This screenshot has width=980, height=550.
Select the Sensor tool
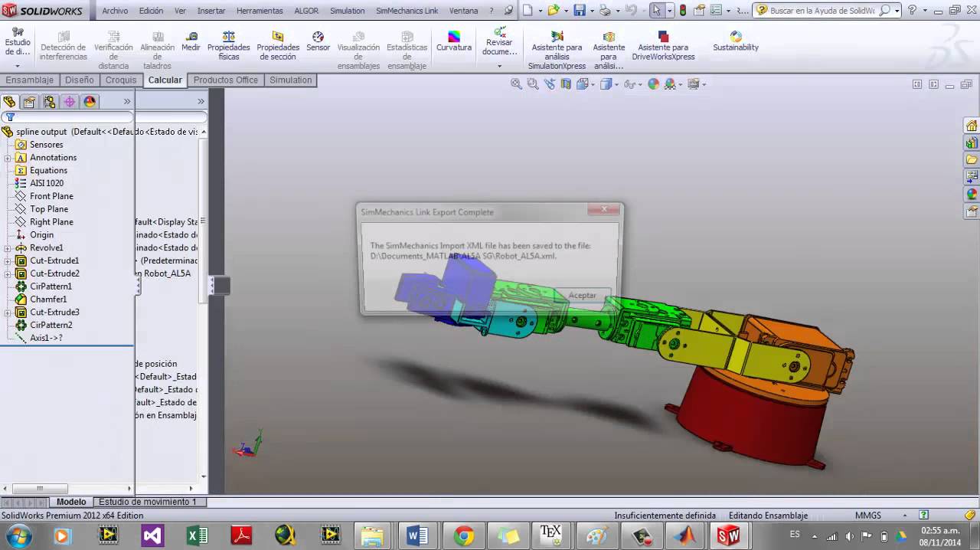(x=318, y=41)
